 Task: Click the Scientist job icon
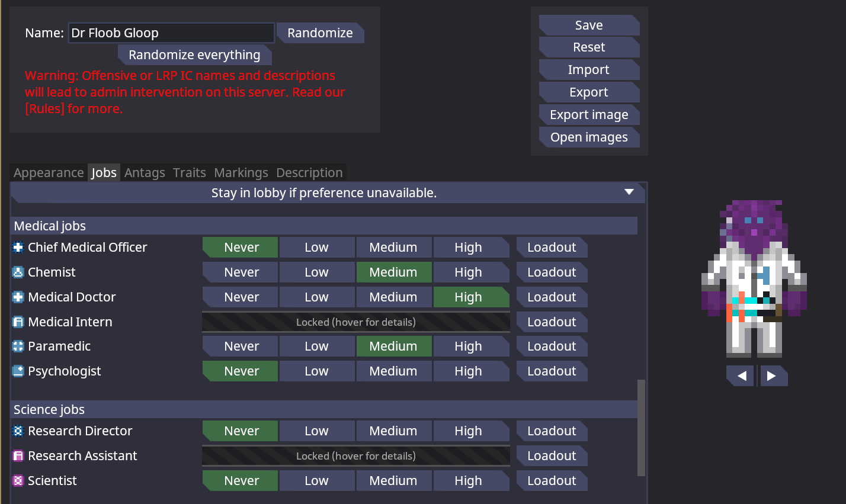coord(18,481)
